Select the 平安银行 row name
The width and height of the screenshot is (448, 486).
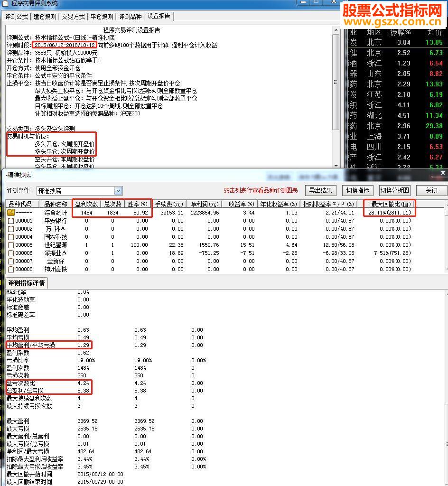tap(56, 221)
